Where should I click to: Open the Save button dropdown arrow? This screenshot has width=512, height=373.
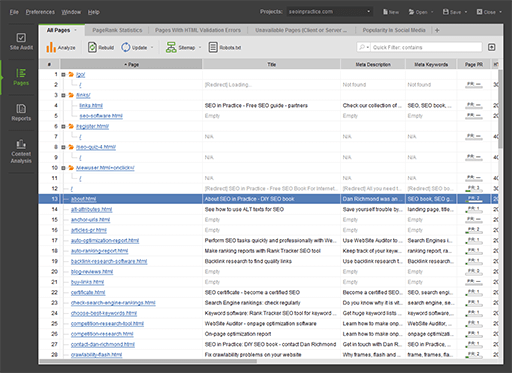point(466,12)
